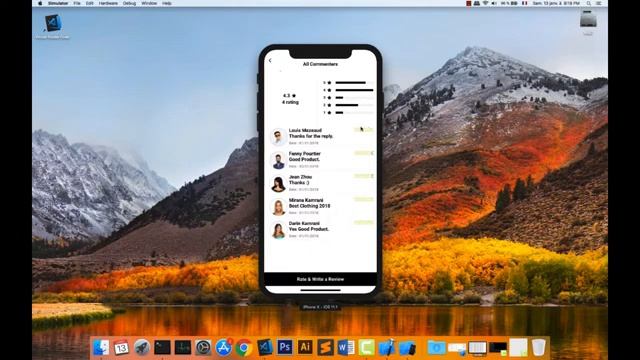640x360 pixels.
Task: Click the Wi-Fi status icon
Action: pyautogui.click(x=485, y=3)
